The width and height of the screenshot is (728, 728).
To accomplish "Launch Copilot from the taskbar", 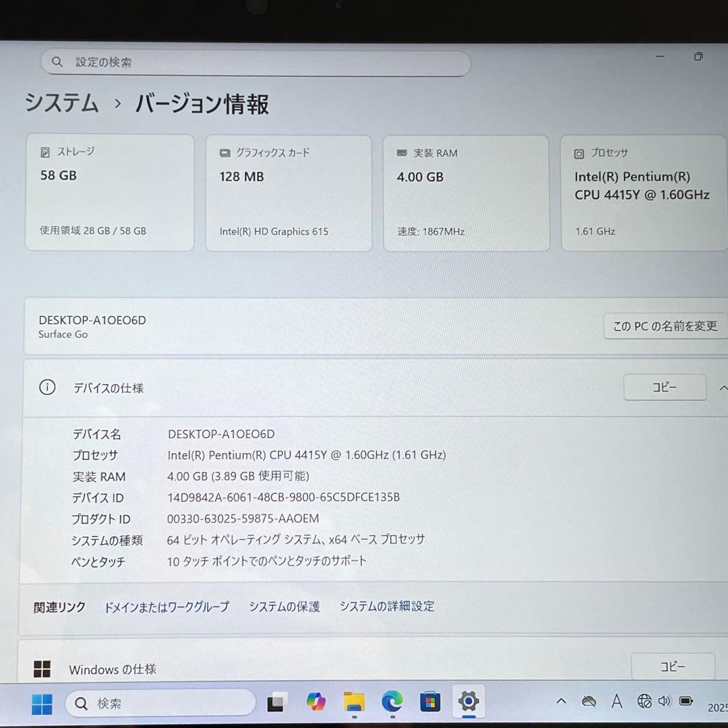I will pyautogui.click(x=315, y=702).
